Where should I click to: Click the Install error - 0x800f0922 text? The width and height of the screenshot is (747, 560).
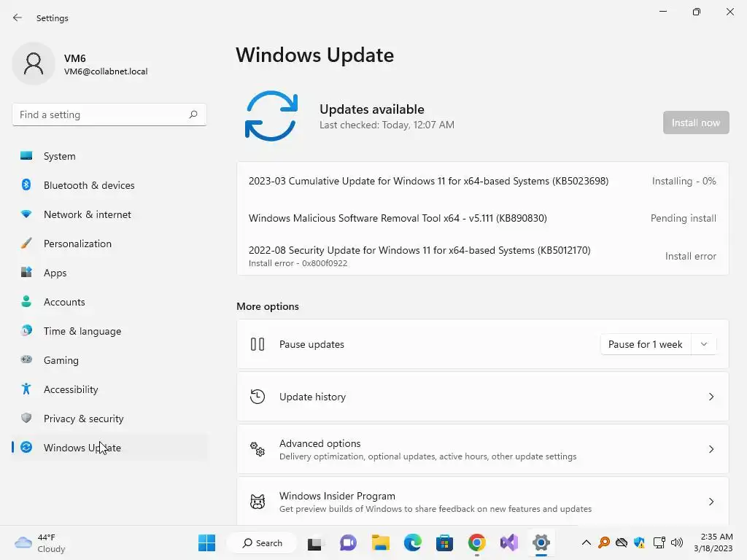click(x=298, y=263)
